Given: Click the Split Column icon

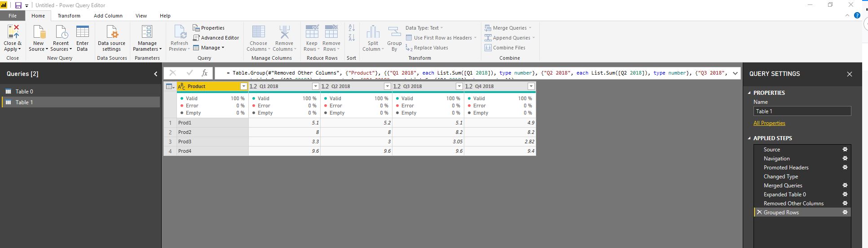Looking at the screenshot, I should pos(373,32).
